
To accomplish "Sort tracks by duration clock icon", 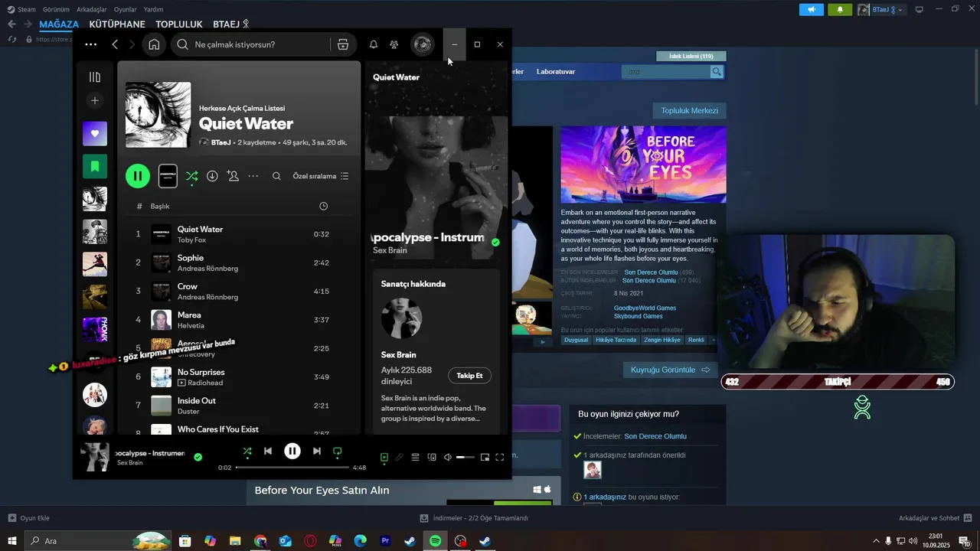I will click(323, 206).
